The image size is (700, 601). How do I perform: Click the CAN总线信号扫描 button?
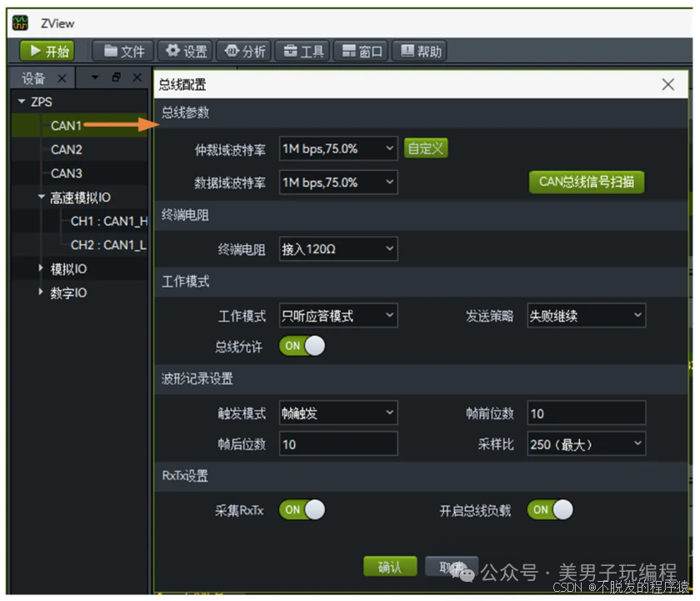coord(587,182)
